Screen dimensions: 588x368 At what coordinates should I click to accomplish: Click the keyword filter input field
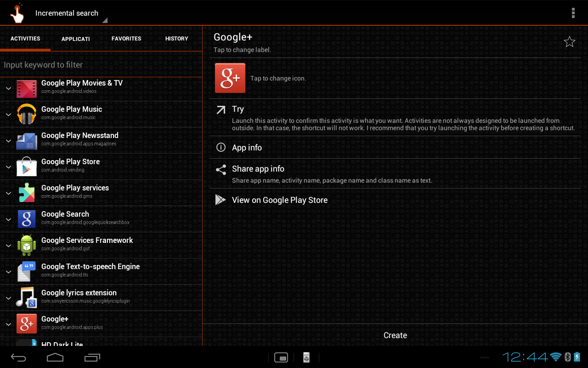tap(92, 65)
